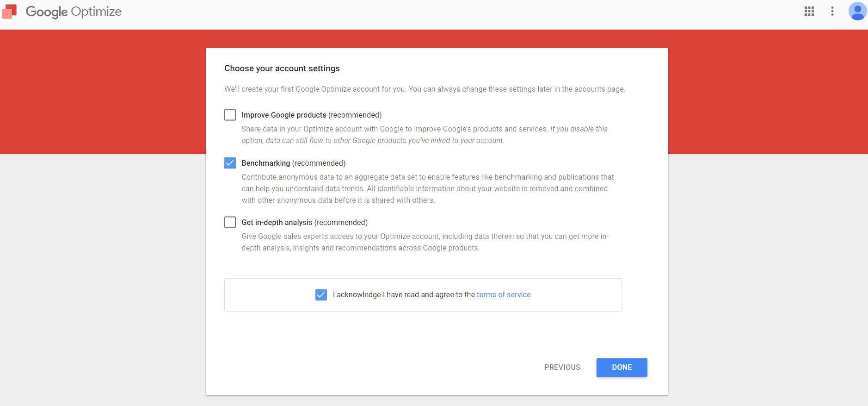Viewport: 868px width, 406px height.
Task: Open the account profile avatar
Action: click(857, 12)
